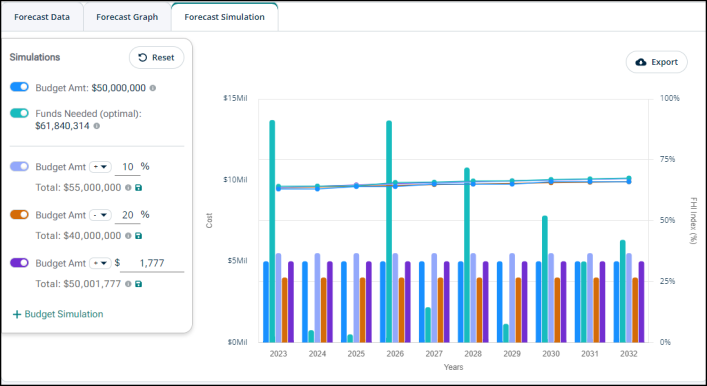Add a new Budget Simulation
Screen dimensions: 707x386
pyautogui.click(x=58, y=314)
